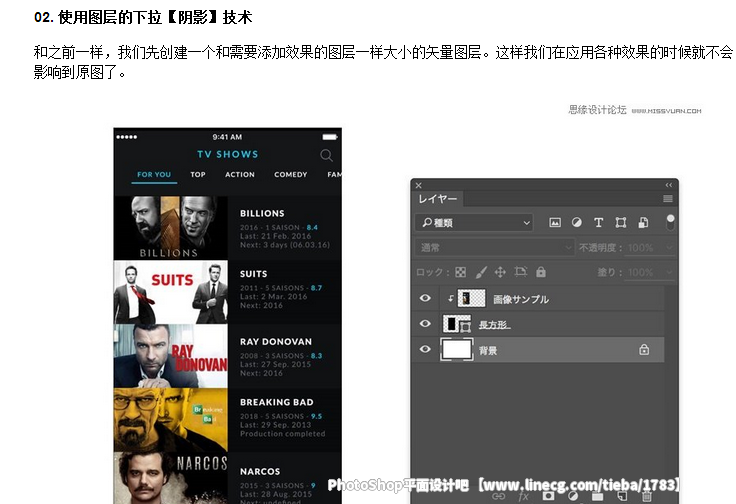Image resolution: width=736 pixels, height=504 pixels.
Task: Click the pixel layer filter icon
Action: pos(555,222)
